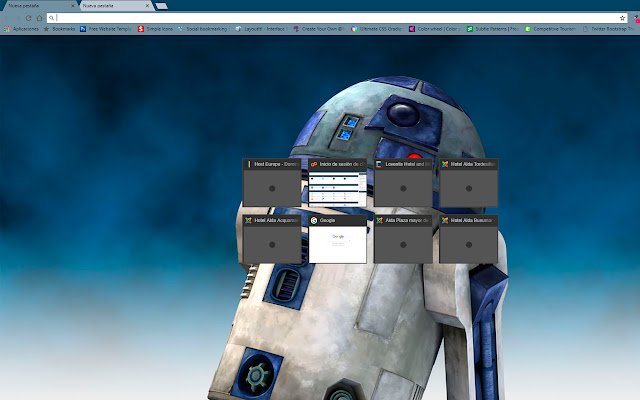Open the Twitter Bootstrap bookmark
Screen dimensions: 640x400
click(608, 29)
